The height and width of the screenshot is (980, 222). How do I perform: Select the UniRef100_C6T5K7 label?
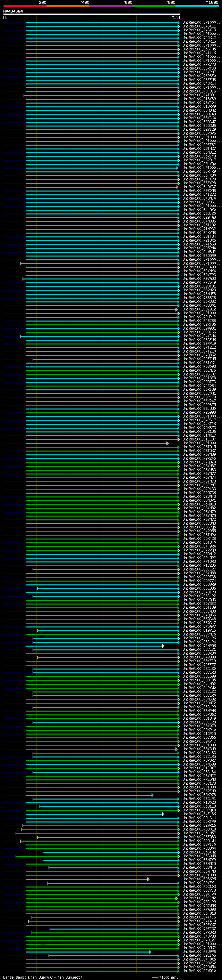[199, 451]
